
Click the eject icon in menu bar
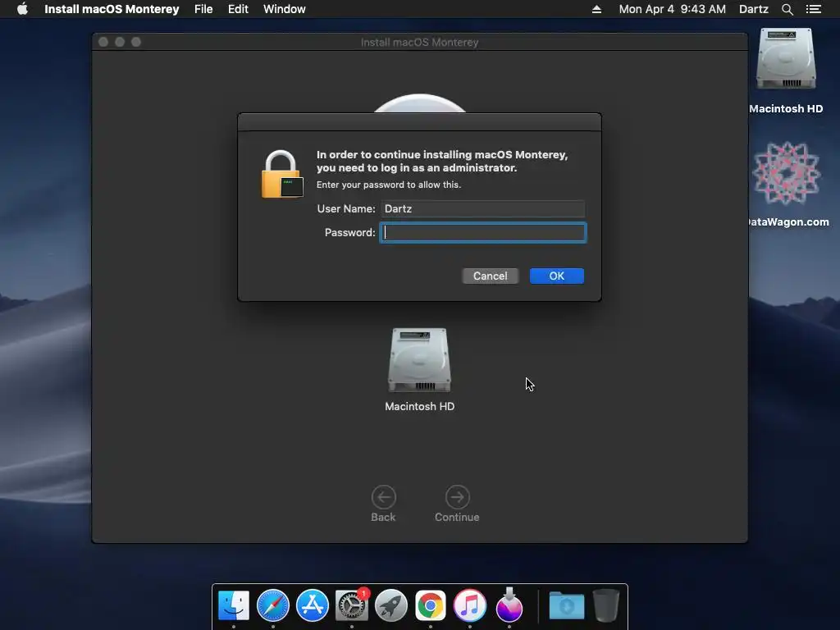(x=596, y=9)
